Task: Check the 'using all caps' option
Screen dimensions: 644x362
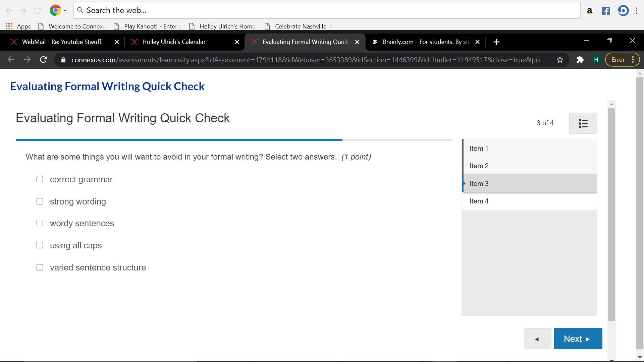Action: coord(40,245)
